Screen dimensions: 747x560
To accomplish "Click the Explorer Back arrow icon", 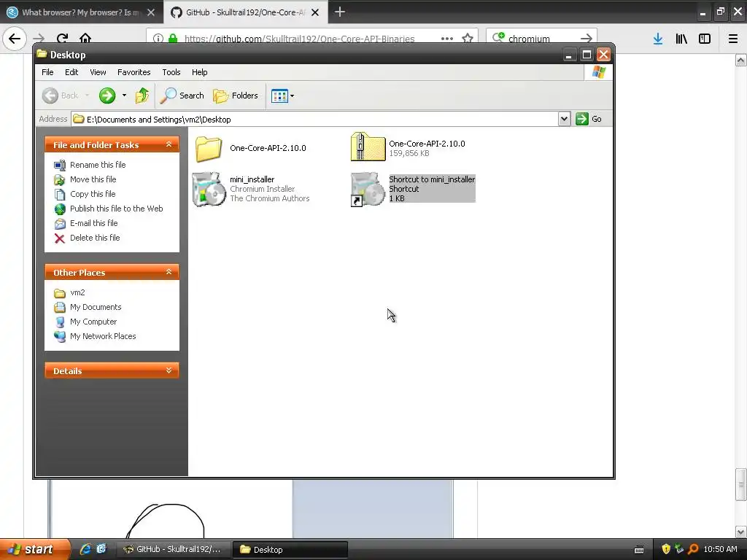I will (50, 96).
